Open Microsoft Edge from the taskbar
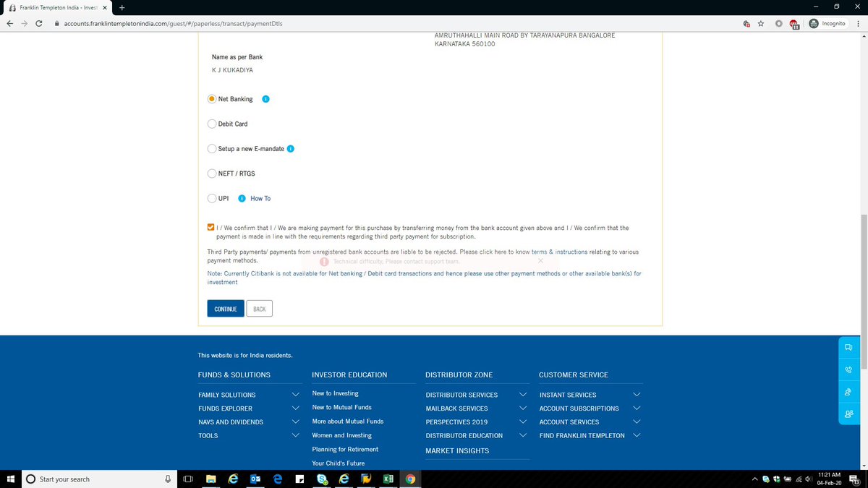This screenshot has width=868, height=488. point(278,479)
